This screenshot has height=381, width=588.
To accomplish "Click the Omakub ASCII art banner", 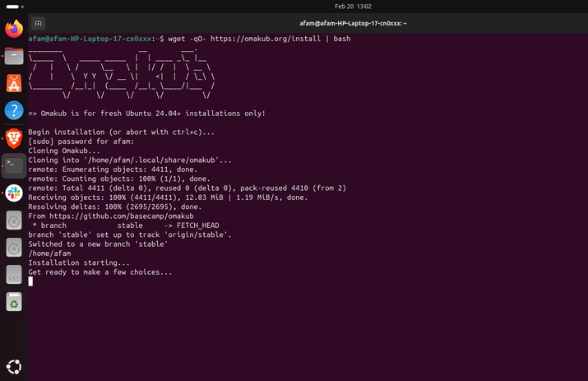I will tap(122, 72).
